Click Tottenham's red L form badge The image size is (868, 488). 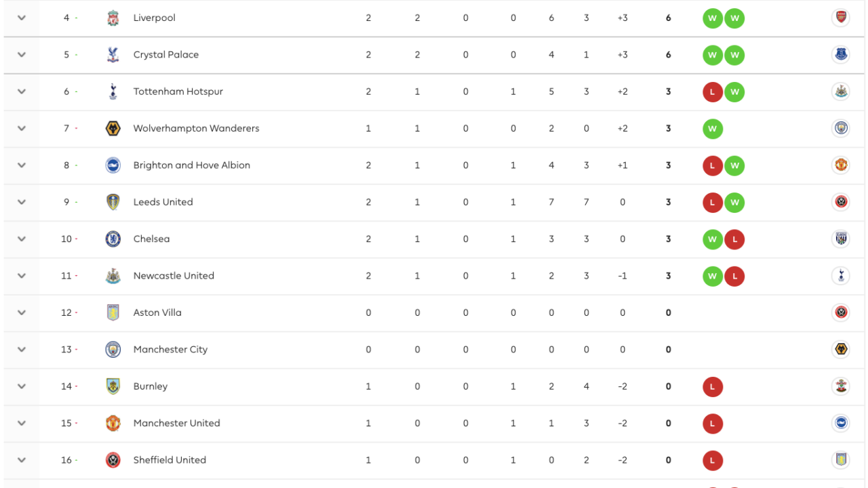click(x=712, y=92)
